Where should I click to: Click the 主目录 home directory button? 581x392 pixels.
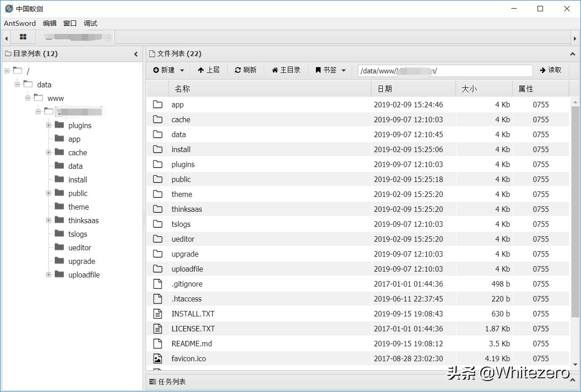pyautogui.click(x=286, y=70)
